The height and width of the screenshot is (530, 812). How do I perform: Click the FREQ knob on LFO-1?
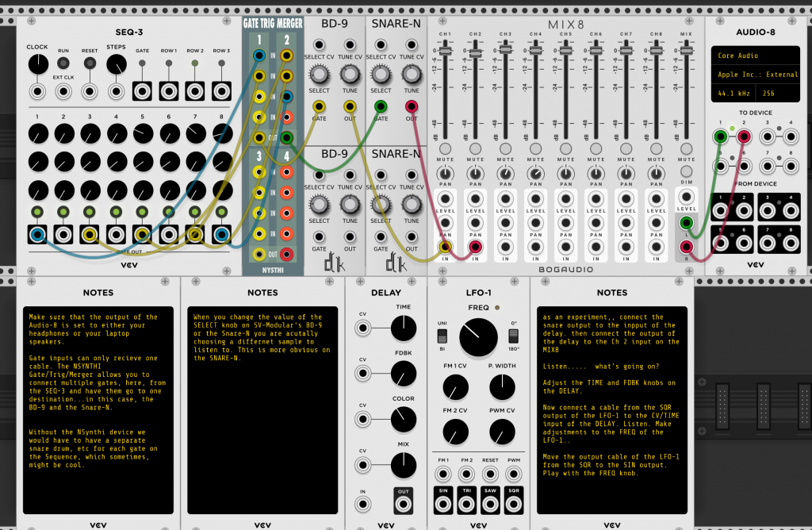[x=478, y=337]
